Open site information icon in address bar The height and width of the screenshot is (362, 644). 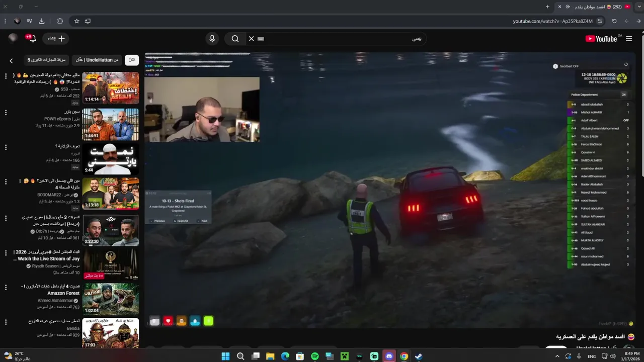pos(600,21)
